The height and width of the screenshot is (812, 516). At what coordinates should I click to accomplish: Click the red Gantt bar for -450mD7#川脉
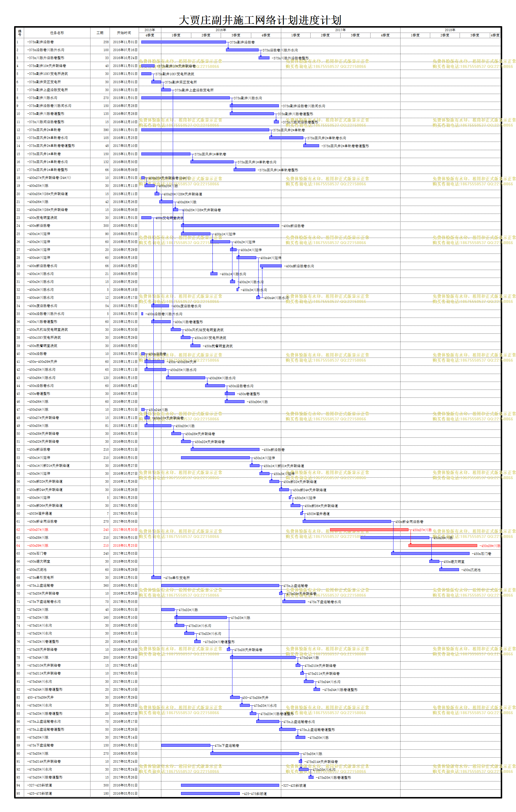tap(369, 530)
